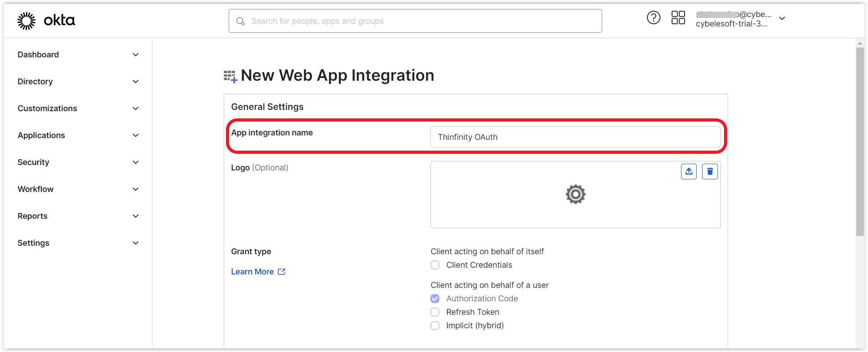This screenshot has width=868, height=352.
Task: Expand the Reports menu chevron
Action: (136, 216)
